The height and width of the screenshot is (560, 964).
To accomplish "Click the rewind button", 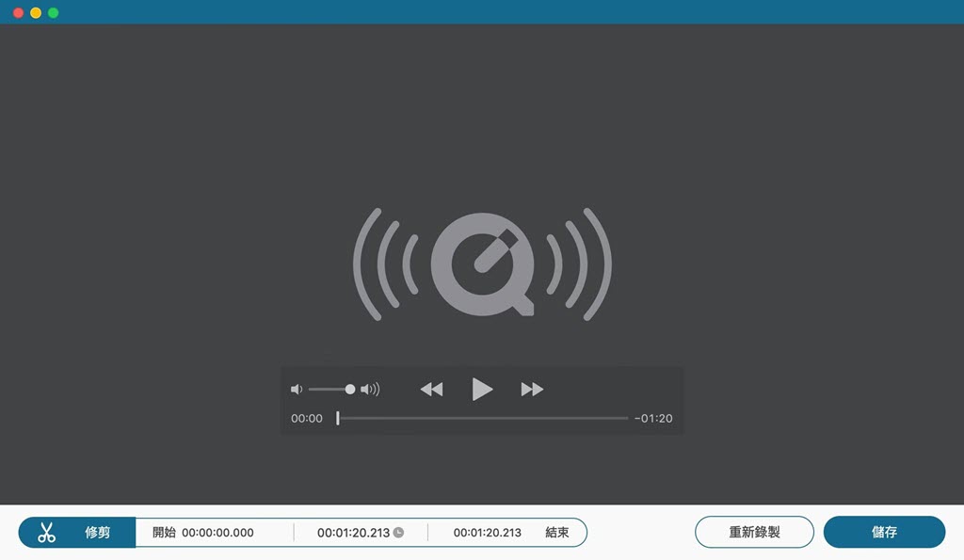I will 431,389.
